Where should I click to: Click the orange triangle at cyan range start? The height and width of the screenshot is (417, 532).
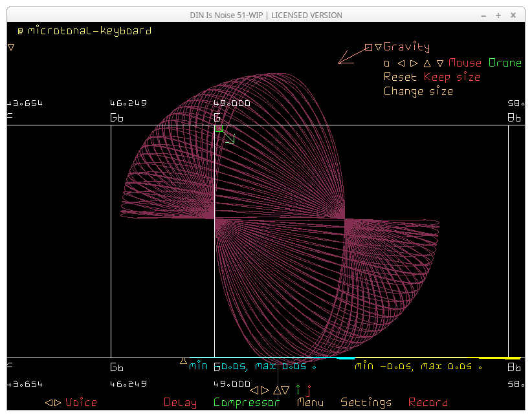point(183,361)
